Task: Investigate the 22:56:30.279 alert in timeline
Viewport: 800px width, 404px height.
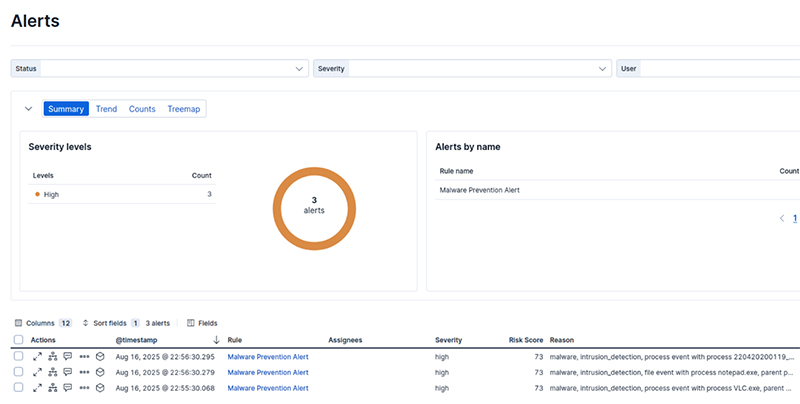Action: 100,372
